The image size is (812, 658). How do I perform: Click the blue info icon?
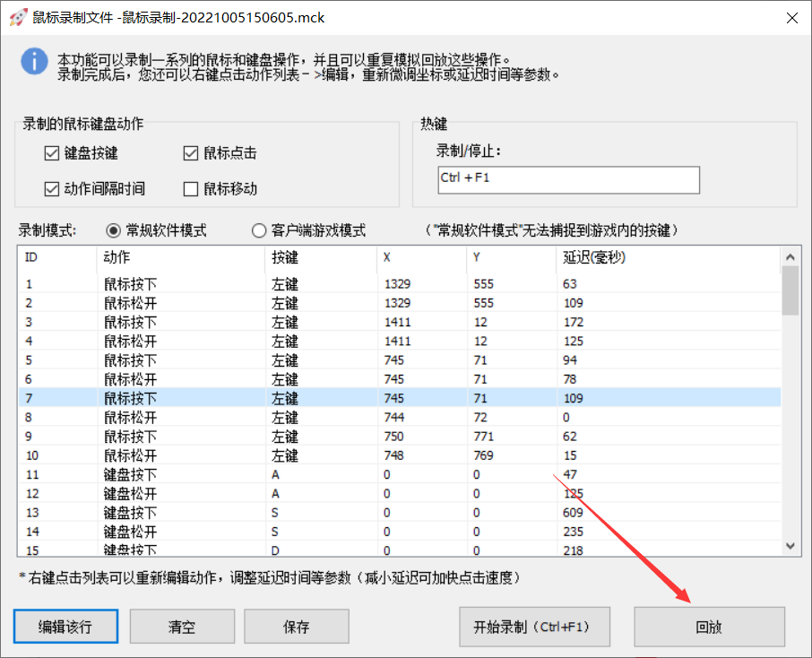34,62
